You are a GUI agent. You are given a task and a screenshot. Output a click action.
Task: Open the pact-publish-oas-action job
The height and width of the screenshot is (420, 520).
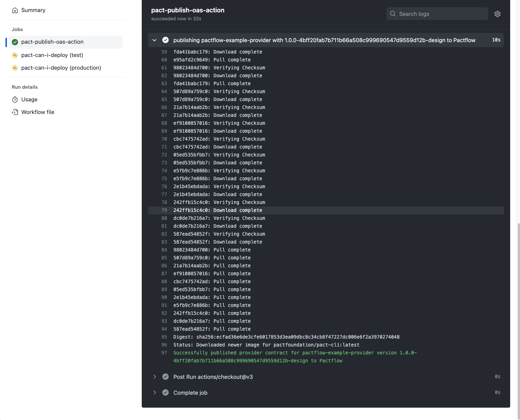(52, 42)
